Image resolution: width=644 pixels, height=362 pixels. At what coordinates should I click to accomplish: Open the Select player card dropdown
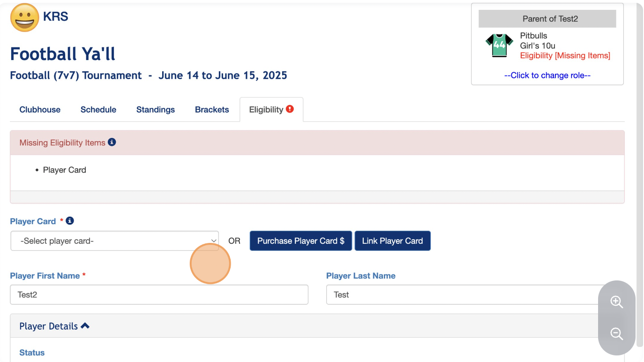coord(114,241)
